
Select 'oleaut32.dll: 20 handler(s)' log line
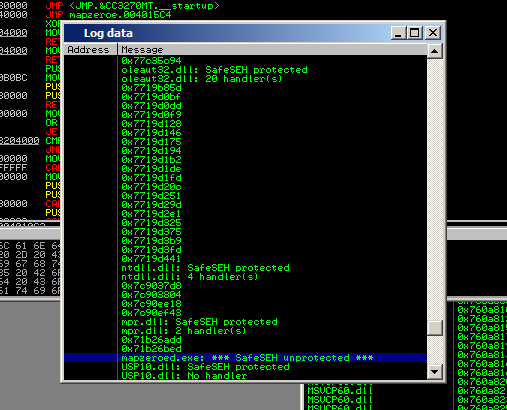202,79
